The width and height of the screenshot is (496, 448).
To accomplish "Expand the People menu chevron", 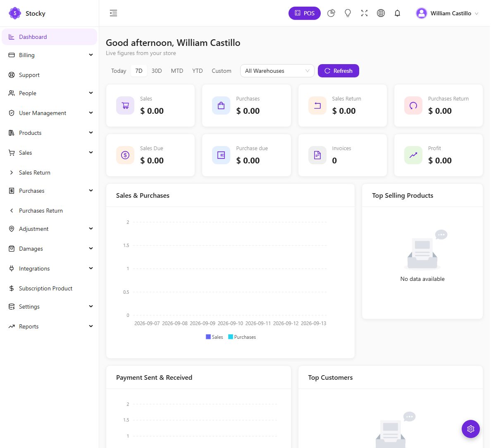I will (91, 93).
